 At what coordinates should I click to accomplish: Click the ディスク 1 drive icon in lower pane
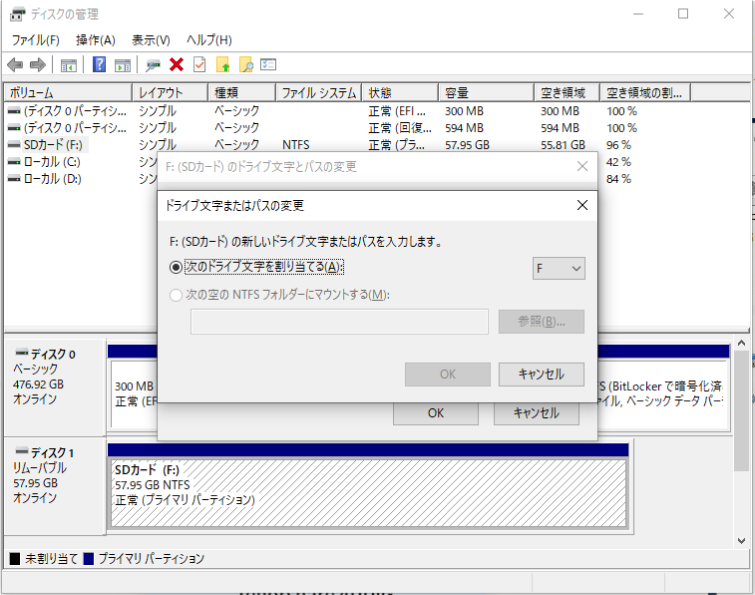pos(22,452)
